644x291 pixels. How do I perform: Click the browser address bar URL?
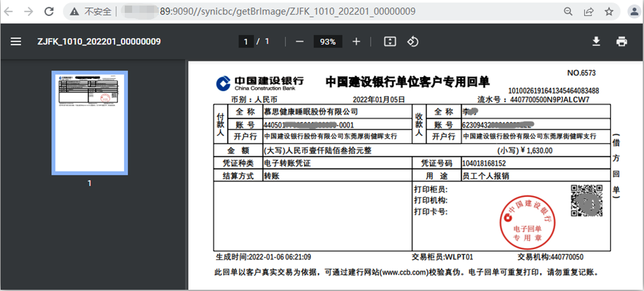pyautogui.click(x=287, y=12)
